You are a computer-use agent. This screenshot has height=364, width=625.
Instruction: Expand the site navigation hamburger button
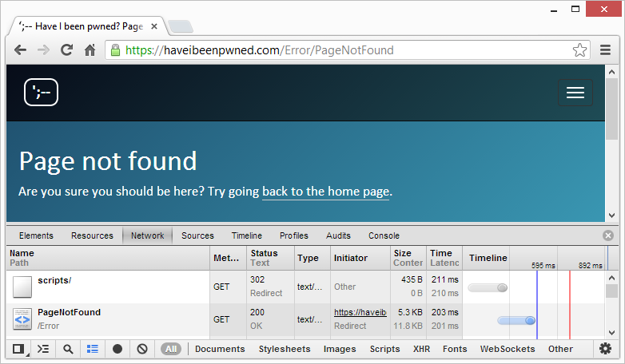click(575, 93)
